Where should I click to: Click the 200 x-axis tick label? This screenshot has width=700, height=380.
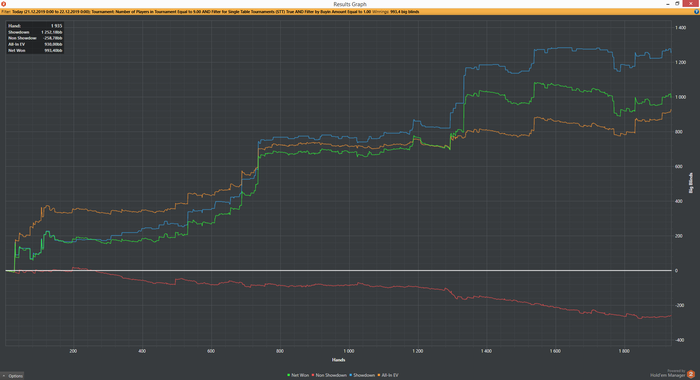tap(73, 351)
